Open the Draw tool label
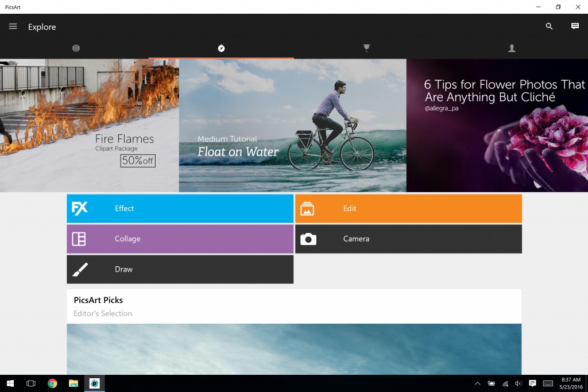588x392 pixels. [x=124, y=269]
